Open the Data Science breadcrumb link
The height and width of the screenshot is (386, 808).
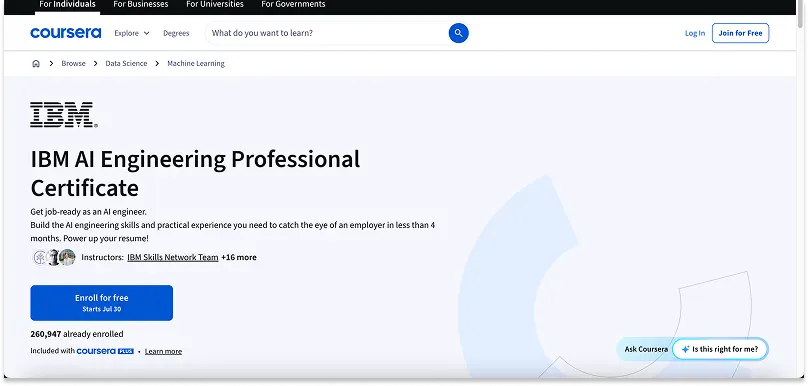[x=126, y=63]
